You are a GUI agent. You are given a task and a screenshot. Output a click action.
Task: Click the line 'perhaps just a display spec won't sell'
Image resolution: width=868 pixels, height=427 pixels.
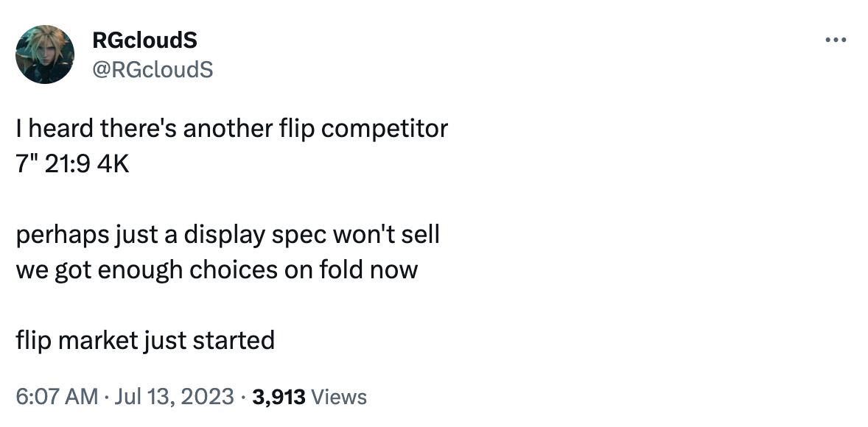[228, 235]
